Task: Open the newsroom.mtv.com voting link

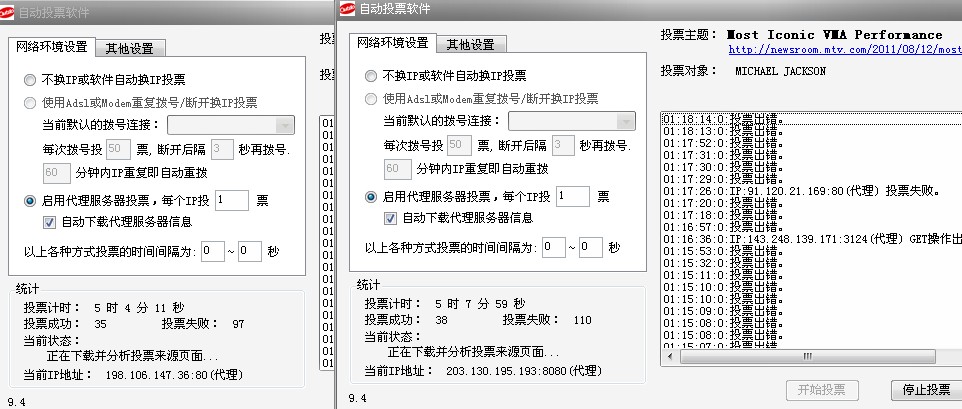Action: tap(844, 48)
